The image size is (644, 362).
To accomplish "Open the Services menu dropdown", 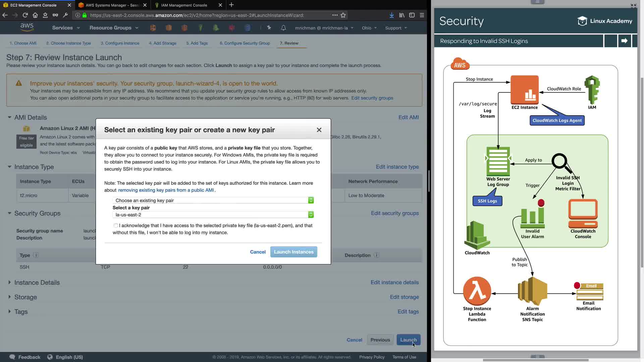I will (66, 28).
